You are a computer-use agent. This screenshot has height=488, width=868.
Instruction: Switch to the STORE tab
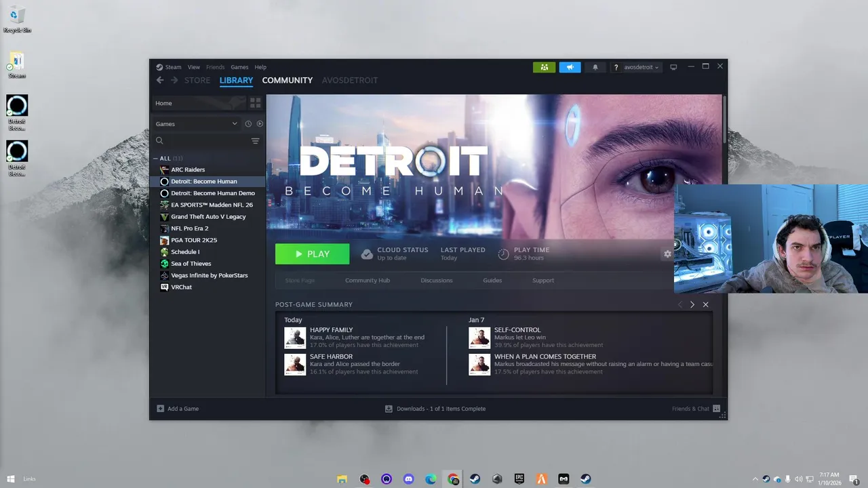coord(197,80)
